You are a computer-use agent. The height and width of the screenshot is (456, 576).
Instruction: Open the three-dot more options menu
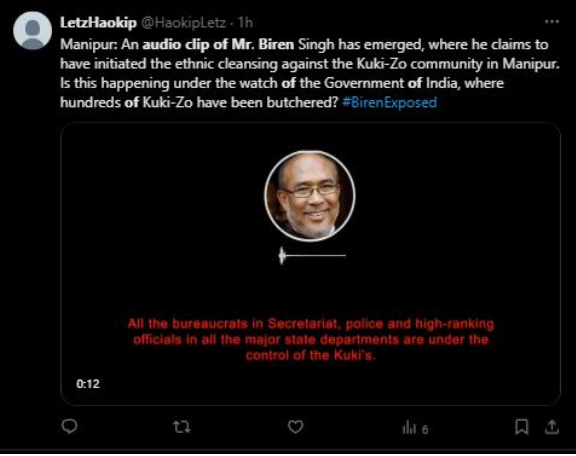pyautogui.click(x=552, y=22)
